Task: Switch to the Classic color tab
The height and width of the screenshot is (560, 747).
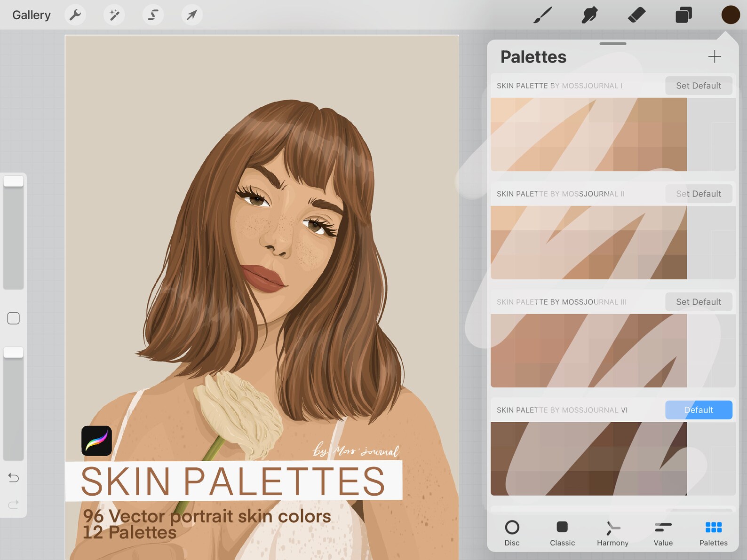Action: pyautogui.click(x=562, y=533)
